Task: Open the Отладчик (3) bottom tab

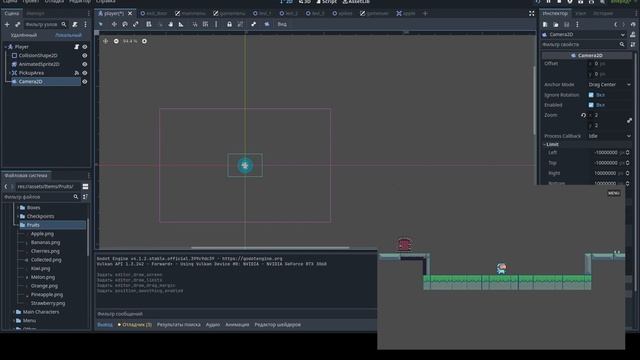Action: tap(135, 325)
